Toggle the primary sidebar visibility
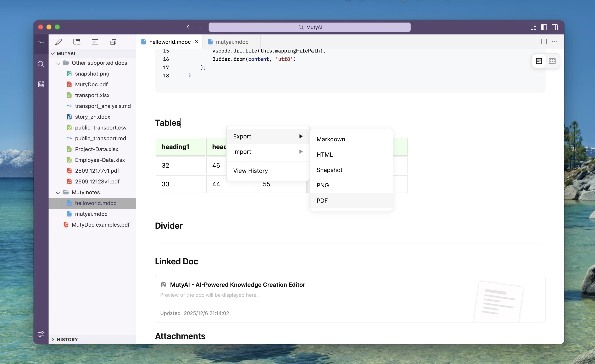 tap(544, 27)
